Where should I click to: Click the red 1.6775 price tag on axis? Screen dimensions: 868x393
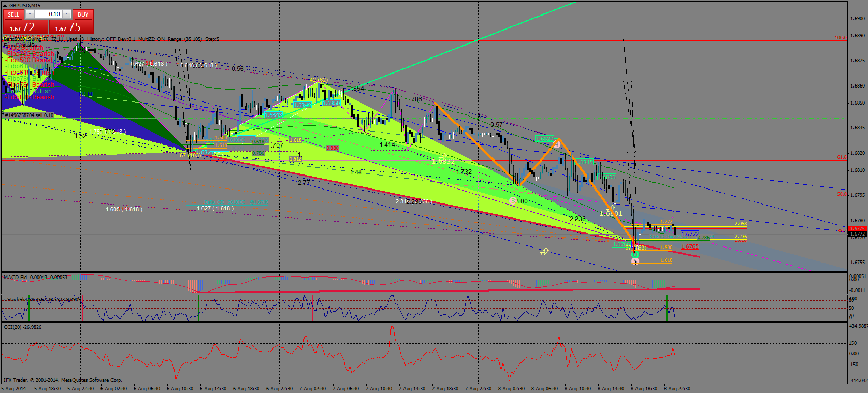point(858,228)
